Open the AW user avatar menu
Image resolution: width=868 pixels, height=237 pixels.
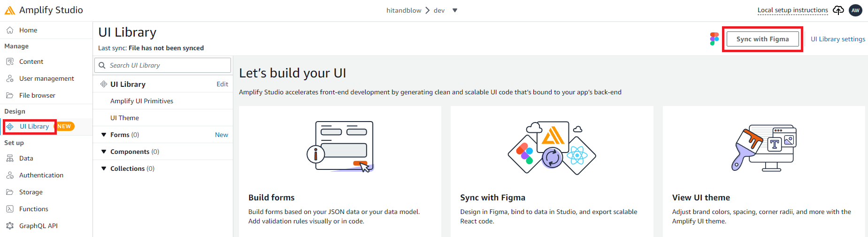coord(856,10)
